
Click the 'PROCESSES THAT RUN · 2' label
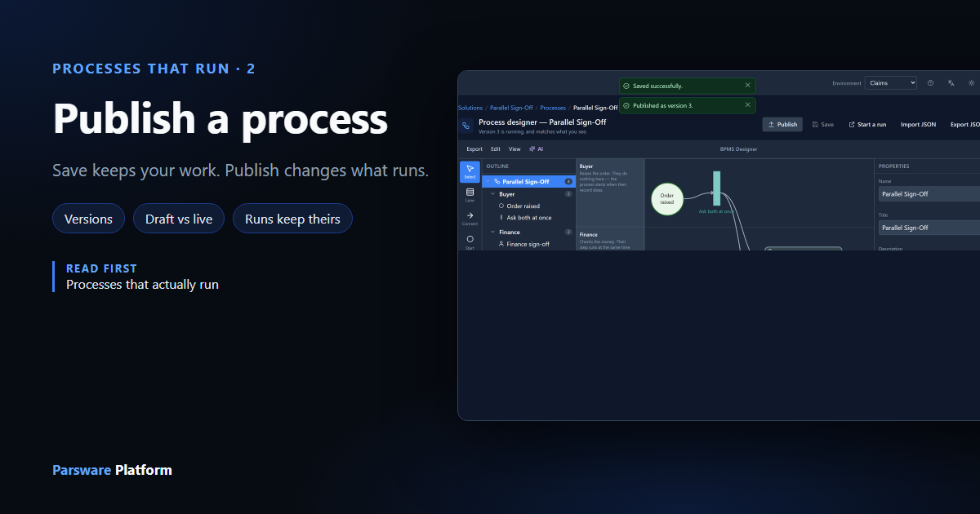[x=154, y=69]
